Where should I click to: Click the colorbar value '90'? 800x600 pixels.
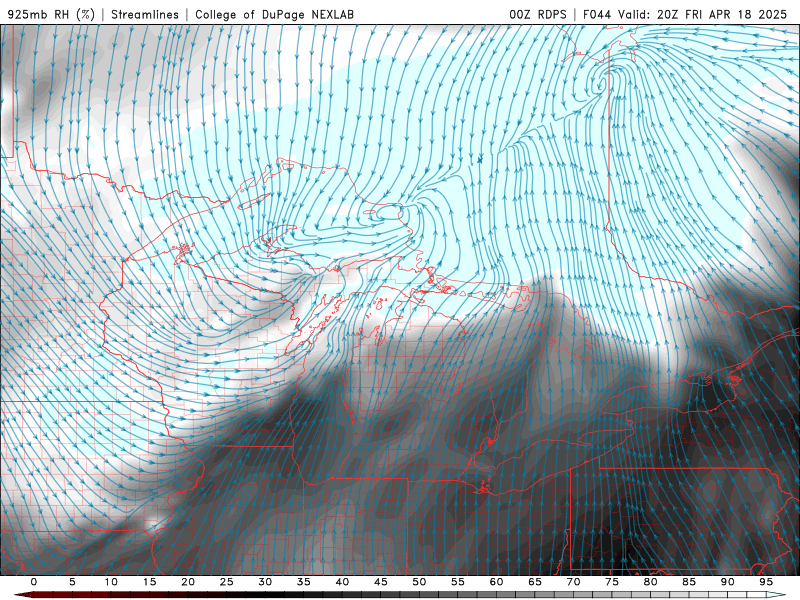pyautogui.click(x=728, y=582)
